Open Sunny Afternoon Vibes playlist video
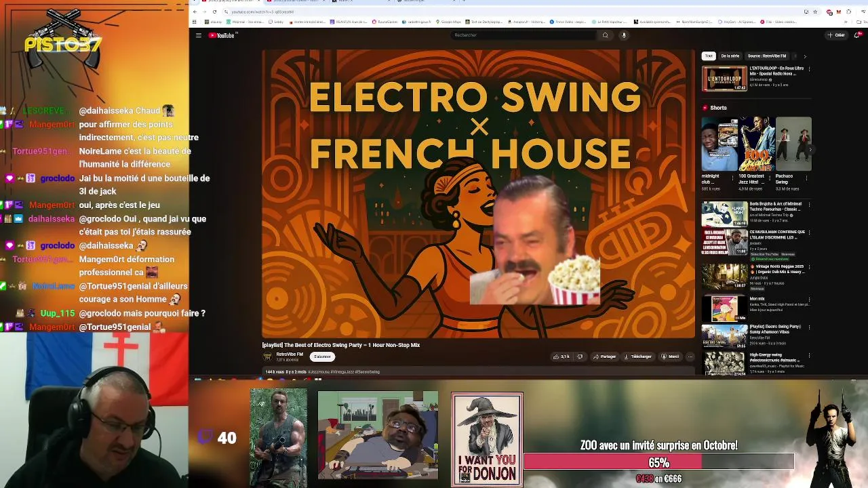The width and height of the screenshot is (868, 488). (x=724, y=336)
